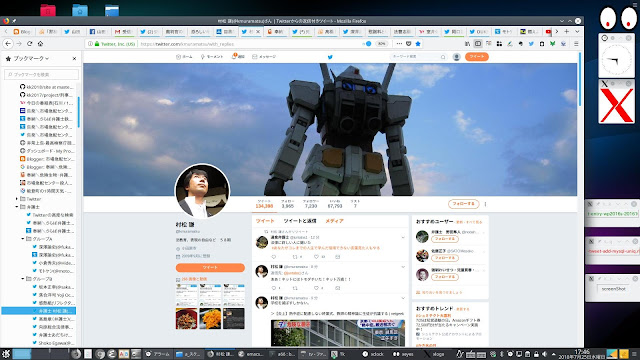Image resolution: width=640 pixels, height=360 pixels.
Task: View the フォロー following count
Action: (x=287, y=204)
